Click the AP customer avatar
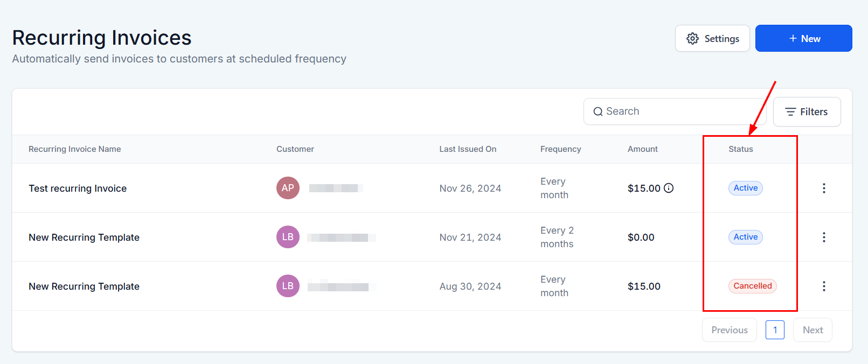Viewport: 868px width, 364px height. click(288, 188)
